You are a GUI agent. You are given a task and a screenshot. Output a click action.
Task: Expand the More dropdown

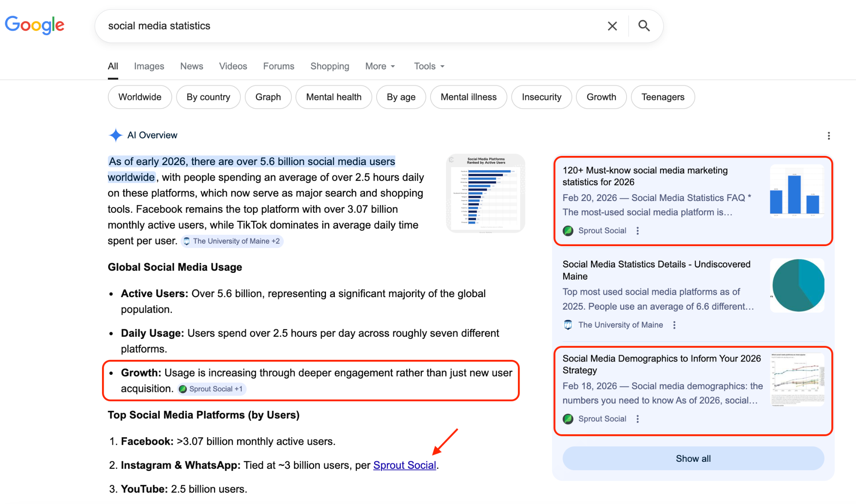[380, 66]
